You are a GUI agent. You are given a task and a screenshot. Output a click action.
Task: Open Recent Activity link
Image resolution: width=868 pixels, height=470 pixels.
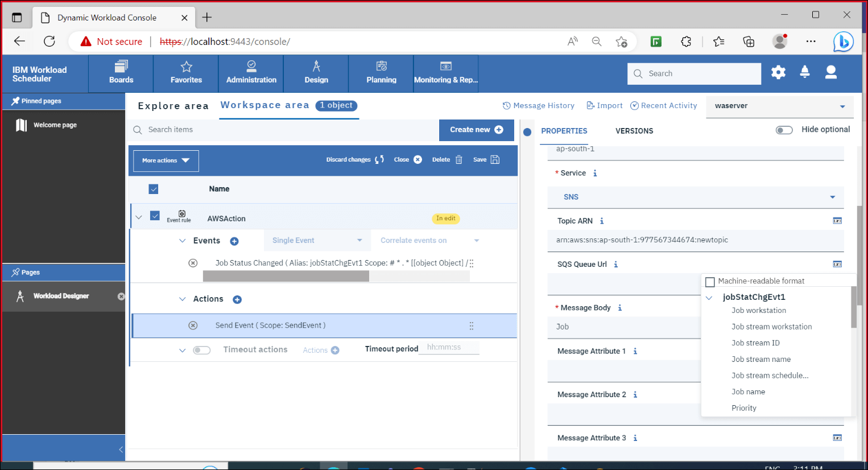pyautogui.click(x=663, y=106)
